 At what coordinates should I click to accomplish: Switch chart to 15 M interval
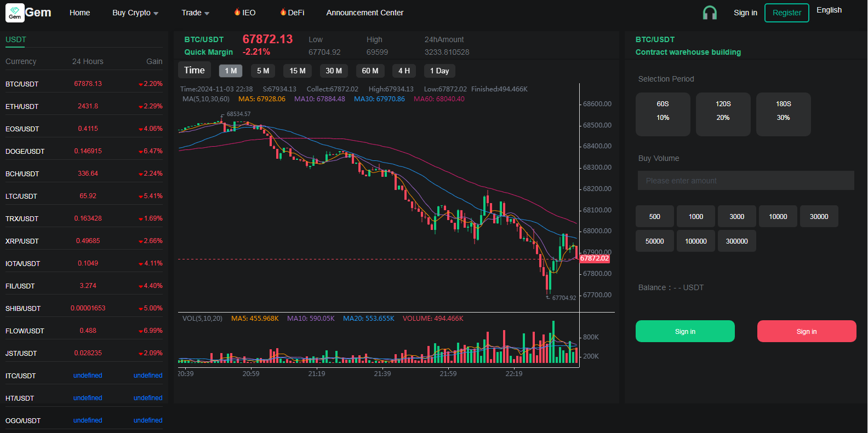click(298, 71)
